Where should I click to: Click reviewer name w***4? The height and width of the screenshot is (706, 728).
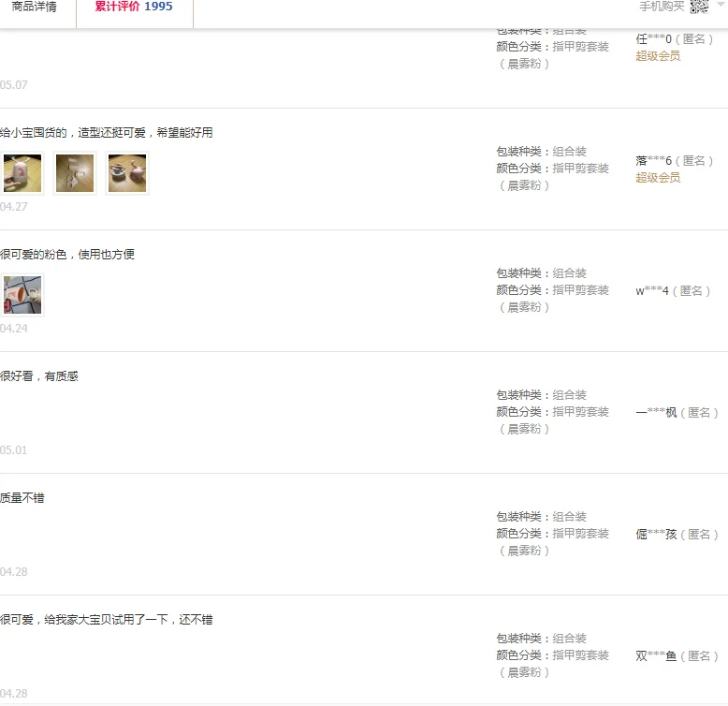coord(652,291)
